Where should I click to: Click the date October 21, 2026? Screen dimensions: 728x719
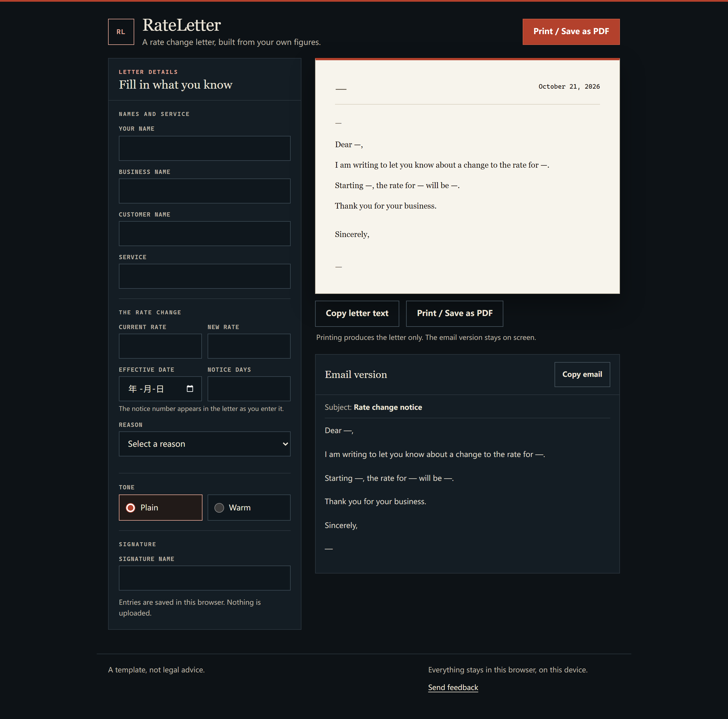point(569,87)
